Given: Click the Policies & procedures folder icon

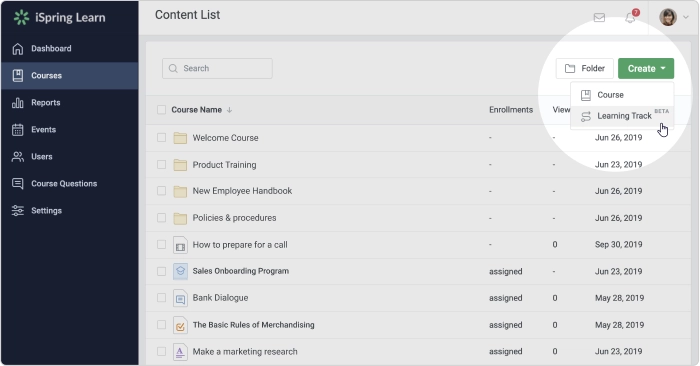Looking at the screenshot, I should point(180,218).
